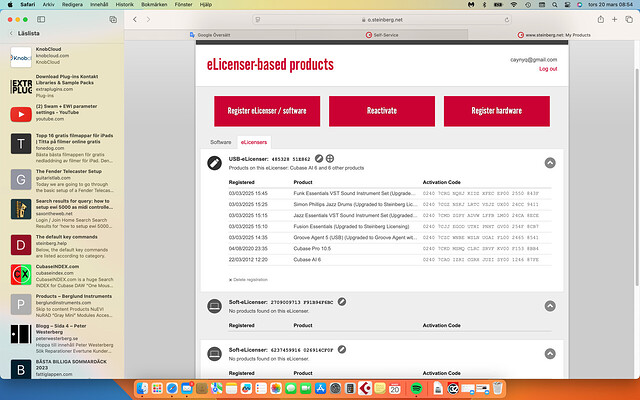Add a new tab with plus icon
Screen dimensions: 640x400
614,19
